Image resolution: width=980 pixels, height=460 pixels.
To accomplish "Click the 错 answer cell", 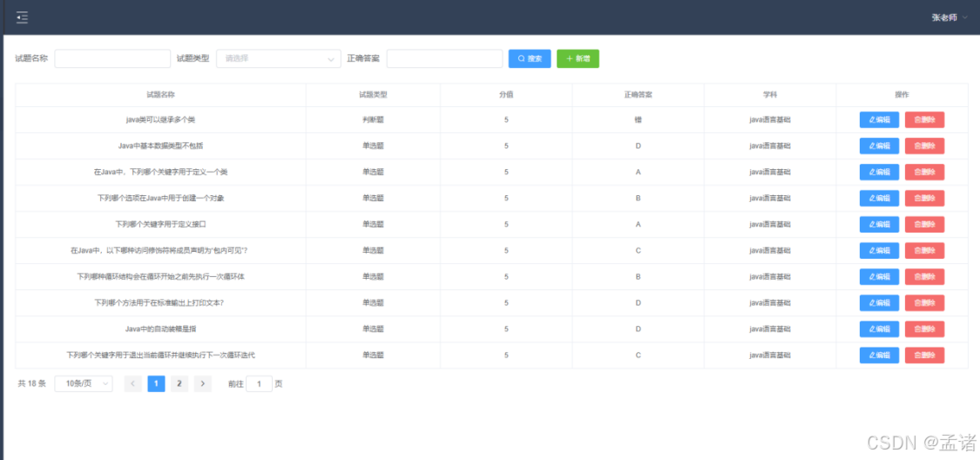I will [x=639, y=120].
